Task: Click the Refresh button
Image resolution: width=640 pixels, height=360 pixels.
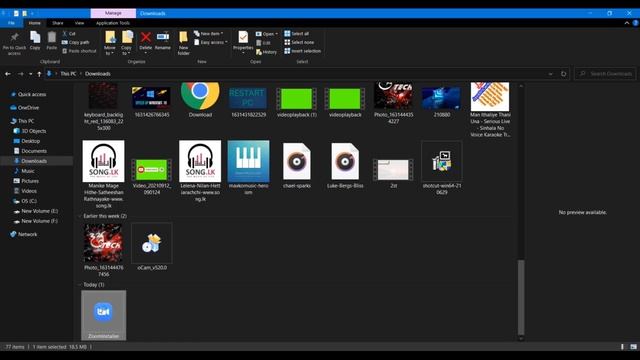Action: coord(564,74)
